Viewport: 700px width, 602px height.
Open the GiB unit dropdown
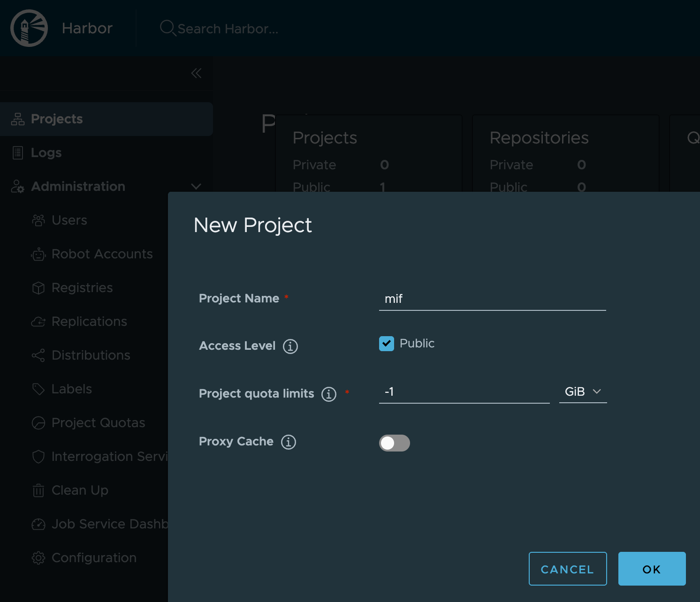(583, 391)
